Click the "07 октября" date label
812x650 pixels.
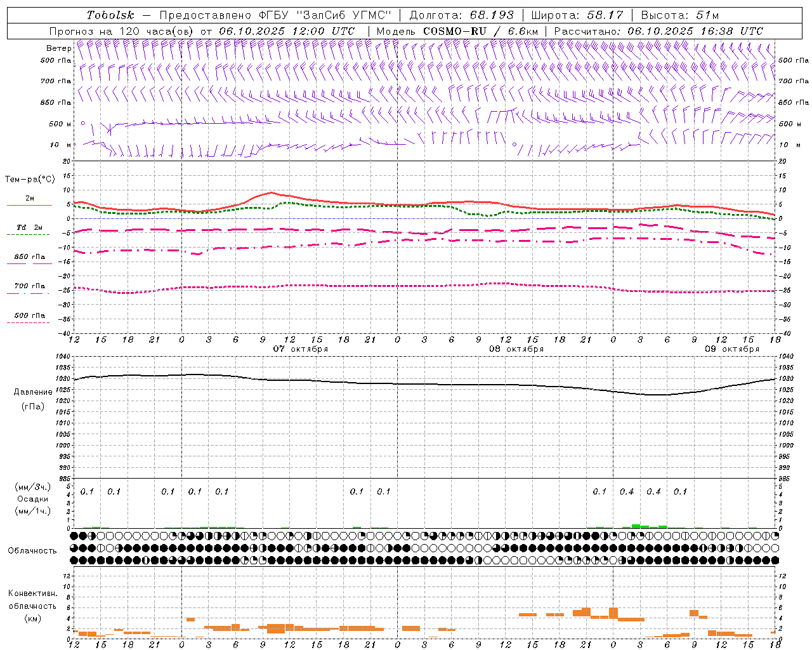(x=301, y=349)
